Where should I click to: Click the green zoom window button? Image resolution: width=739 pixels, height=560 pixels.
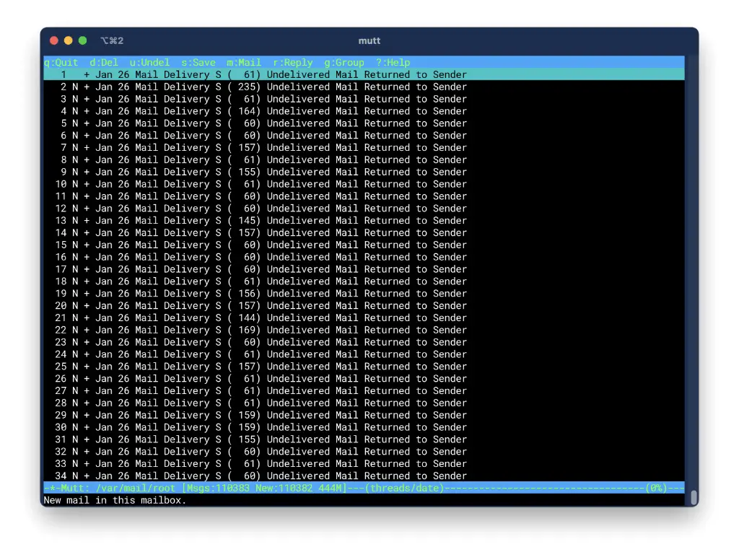coord(82,40)
